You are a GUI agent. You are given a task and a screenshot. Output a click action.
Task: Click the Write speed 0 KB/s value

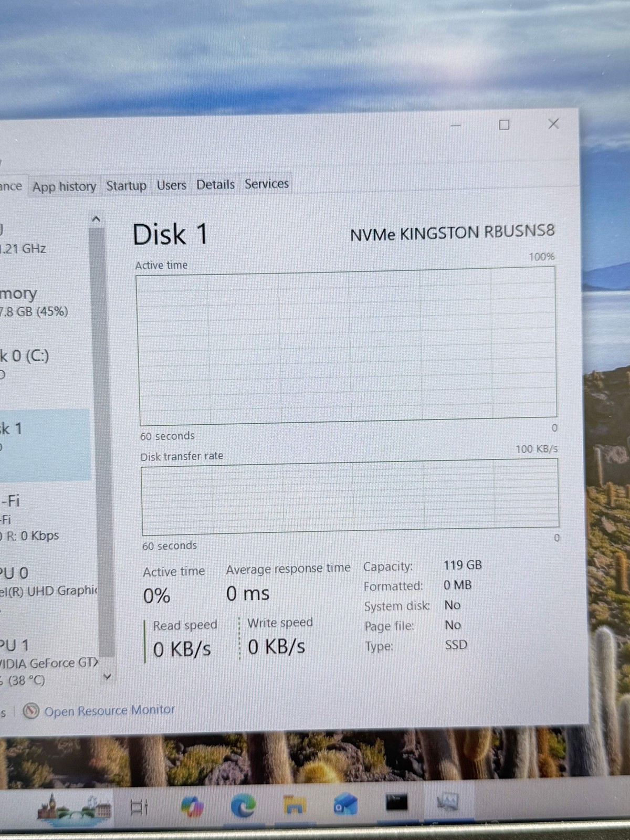276,647
